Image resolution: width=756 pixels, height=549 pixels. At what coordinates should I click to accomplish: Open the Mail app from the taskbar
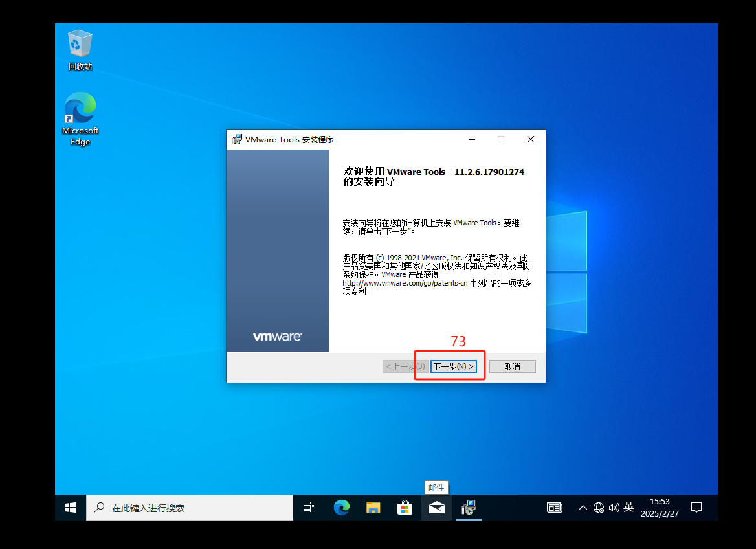[436, 508]
